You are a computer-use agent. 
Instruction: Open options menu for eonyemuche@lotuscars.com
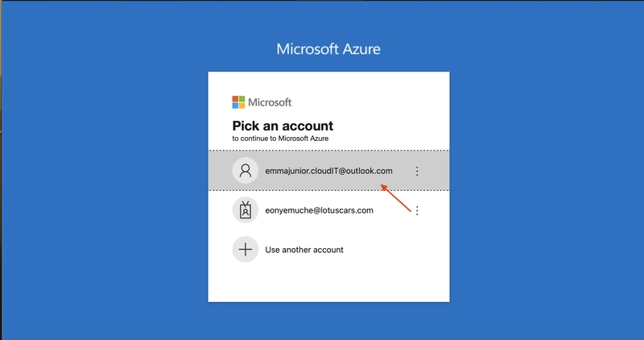[x=417, y=210]
